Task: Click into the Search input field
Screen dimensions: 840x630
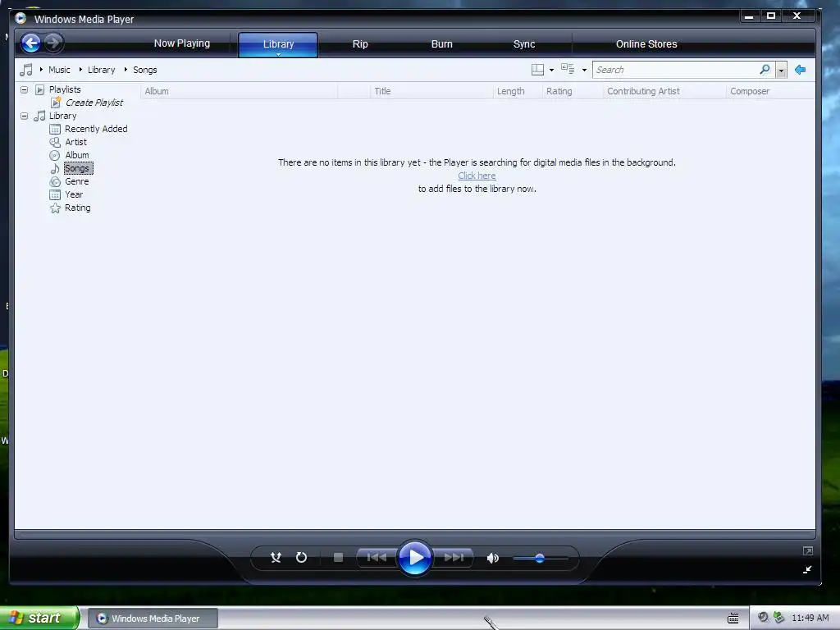Action: click(x=676, y=70)
